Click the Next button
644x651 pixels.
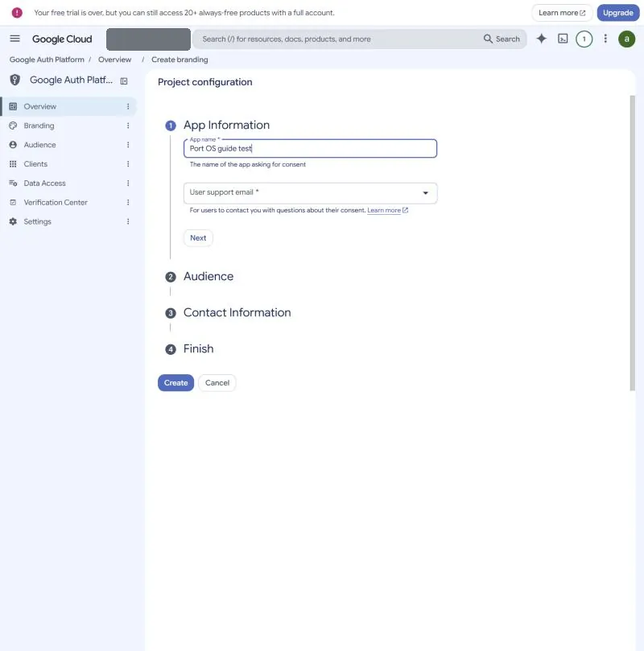(x=198, y=238)
